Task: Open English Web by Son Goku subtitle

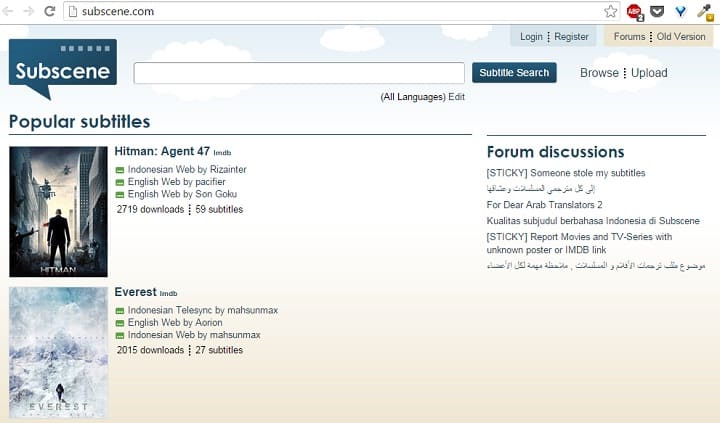Action: coord(182,194)
